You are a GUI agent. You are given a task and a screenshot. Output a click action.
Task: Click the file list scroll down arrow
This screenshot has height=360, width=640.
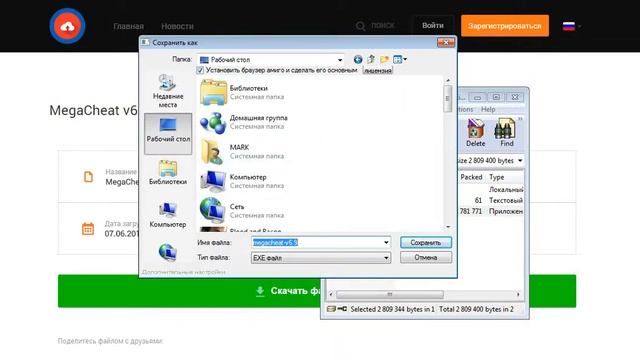pyautogui.click(x=448, y=227)
